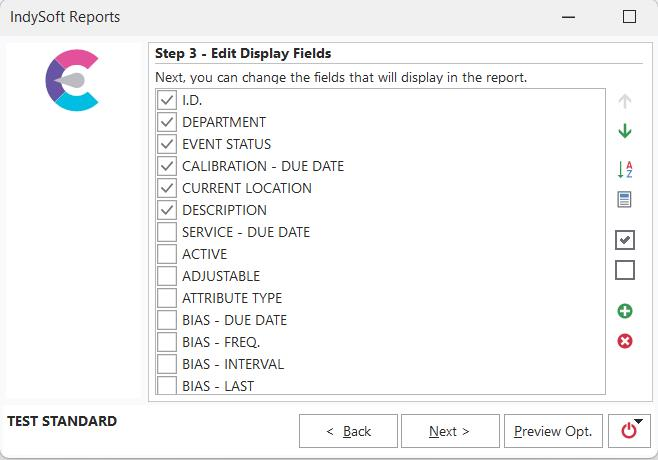
Task: Check all fields icon
Action: (x=625, y=240)
